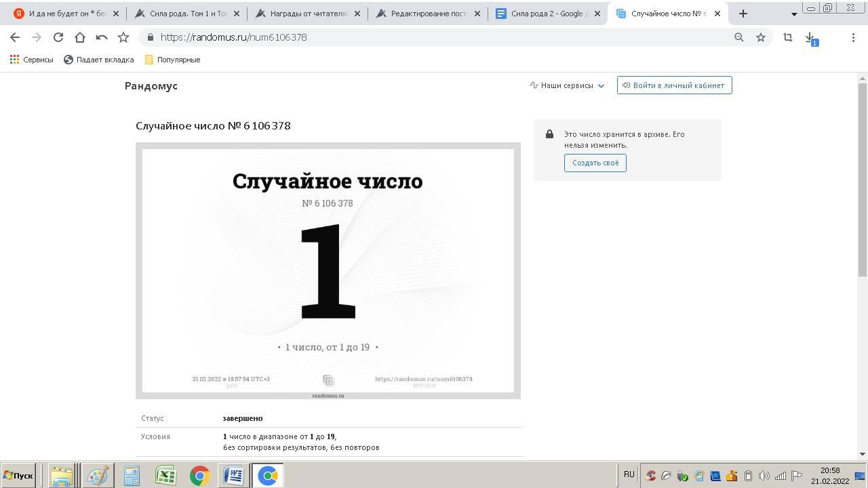Viewport: 868px width, 488px height.
Task: Close the 'Сила рода 2 - Google' tab
Action: pos(597,14)
